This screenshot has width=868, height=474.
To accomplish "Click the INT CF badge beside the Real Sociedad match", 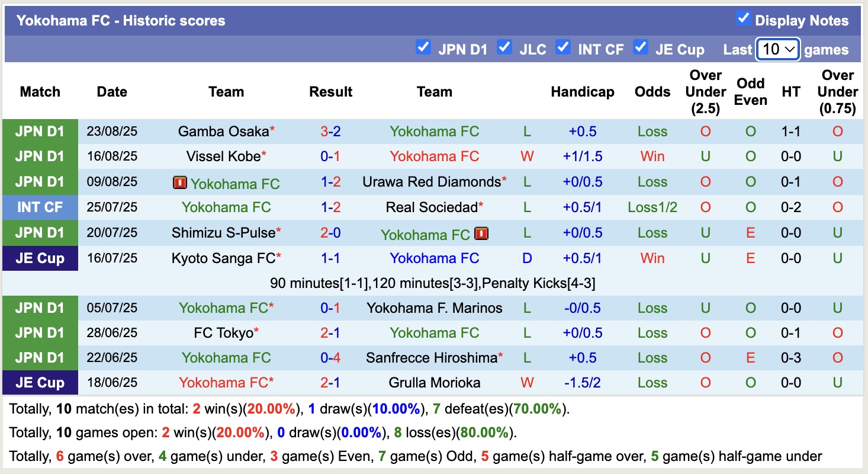I will coord(40,207).
